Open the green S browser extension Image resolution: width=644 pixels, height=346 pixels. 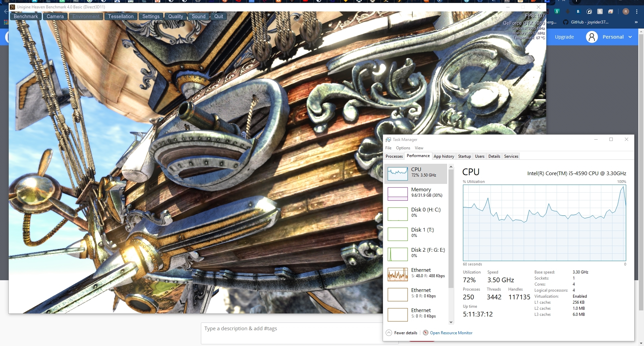pyautogui.click(x=557, y=11)
